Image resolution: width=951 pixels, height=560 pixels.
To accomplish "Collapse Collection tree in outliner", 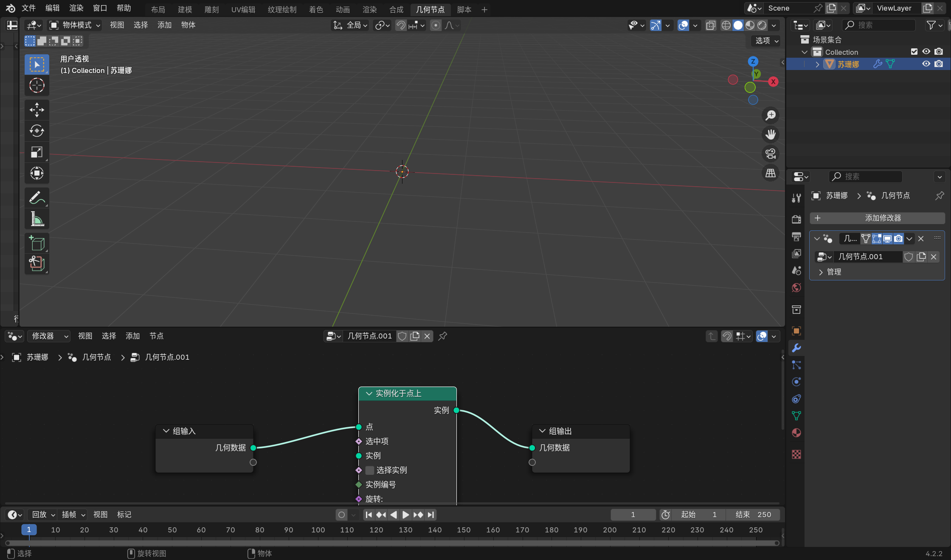I will click(805, 52).
